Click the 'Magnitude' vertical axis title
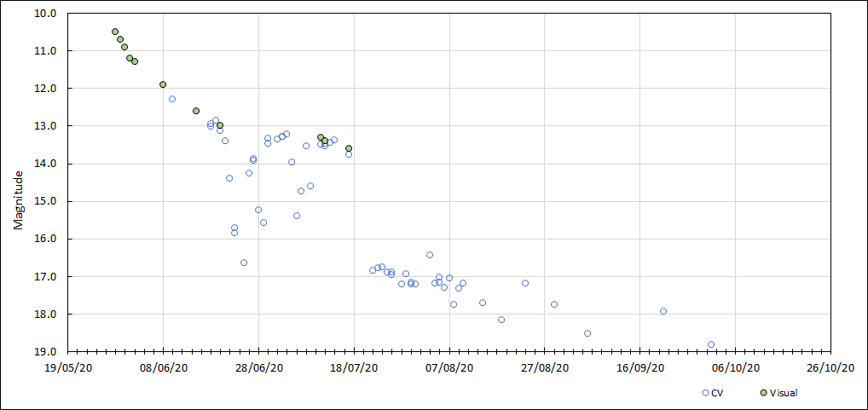 pyautogui.click(x=18, y=200)
